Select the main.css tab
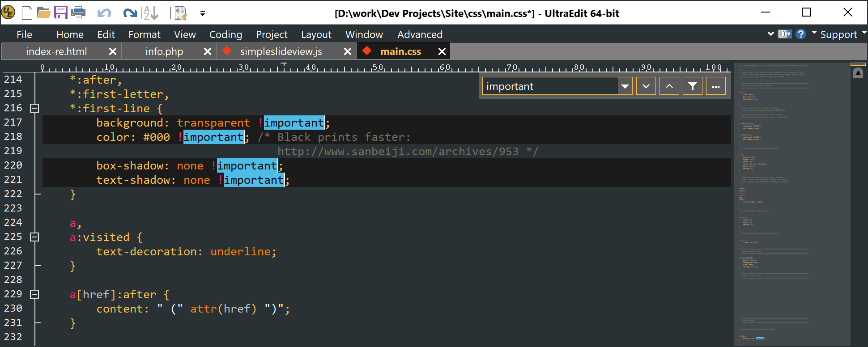This screenshot has height=347, width=868. (400, 51)
